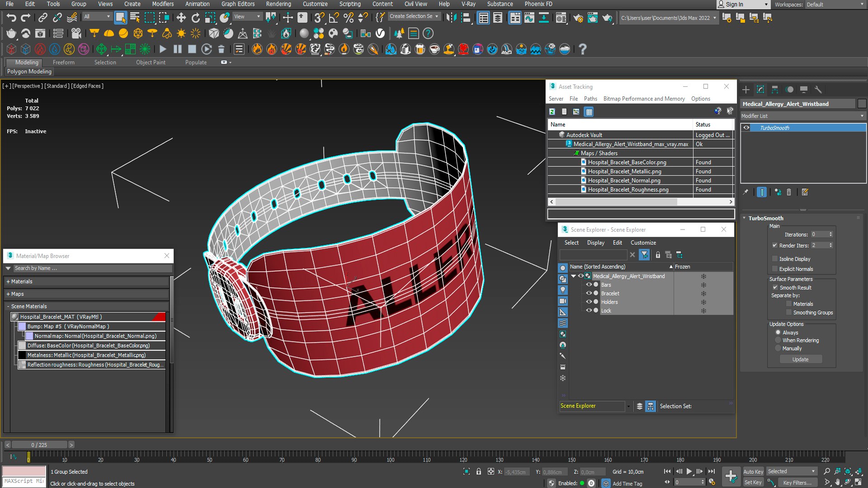The height and width of the screenshot is (488, 868).
Task: Expand the Maps section in Material Browser
Action: coord(8,294)
